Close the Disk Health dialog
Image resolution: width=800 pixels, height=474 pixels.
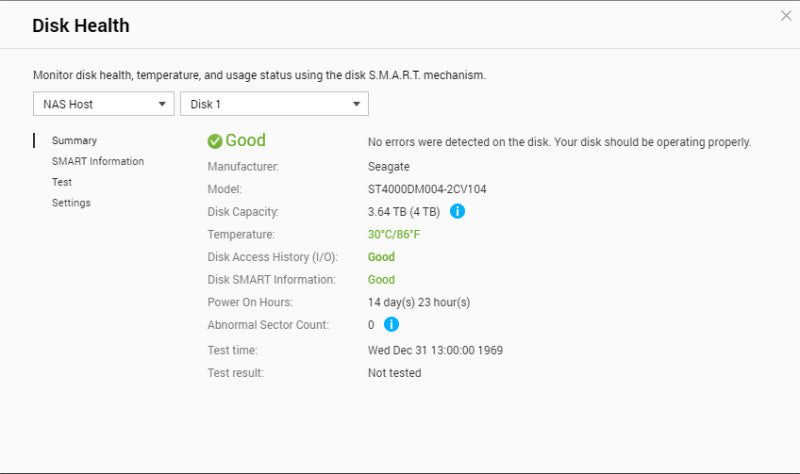pyautogui.click(x=786, y=16)
